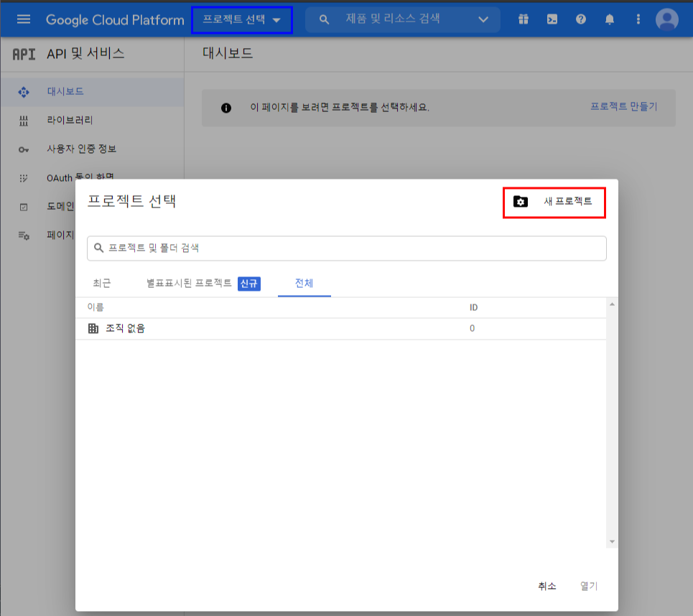Screen dimensions: 693x616
Task: Switch to the 전체 tab
Action: coord(304,284)
